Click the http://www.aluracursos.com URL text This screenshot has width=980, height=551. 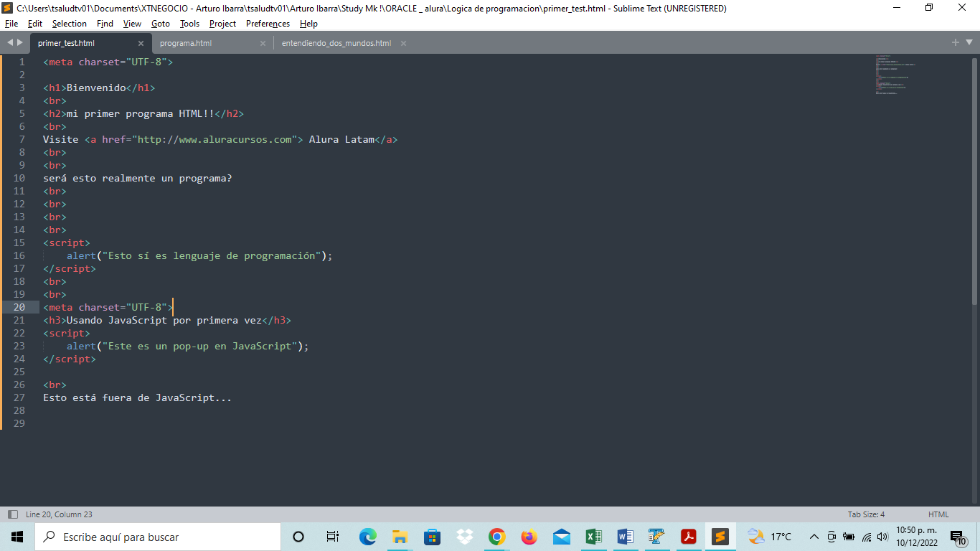tap(215, 139)
